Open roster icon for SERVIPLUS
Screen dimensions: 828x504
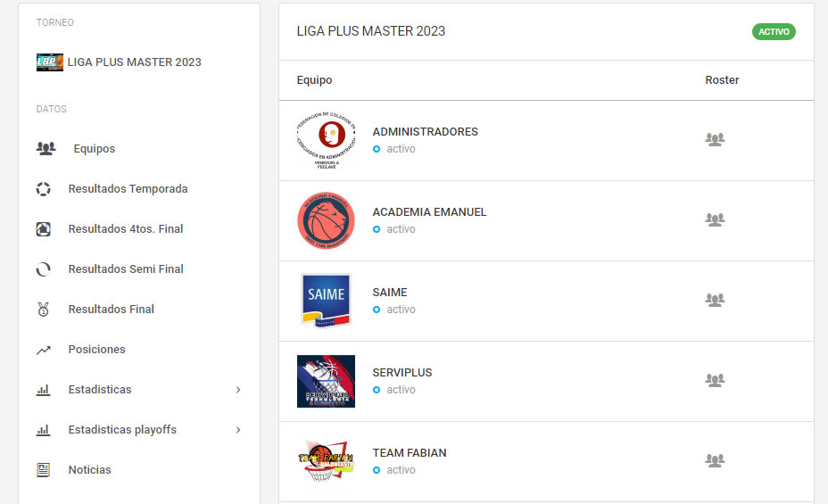[715, 380]
